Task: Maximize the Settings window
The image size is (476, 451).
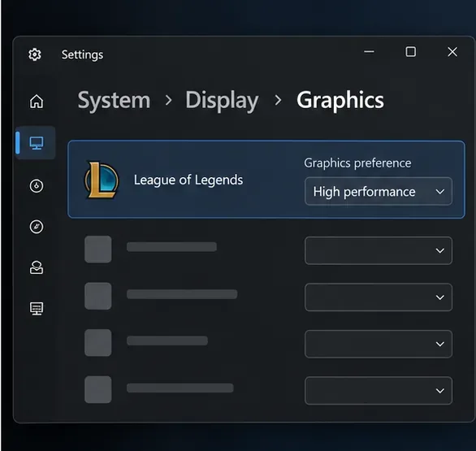Action: [411, 52]
